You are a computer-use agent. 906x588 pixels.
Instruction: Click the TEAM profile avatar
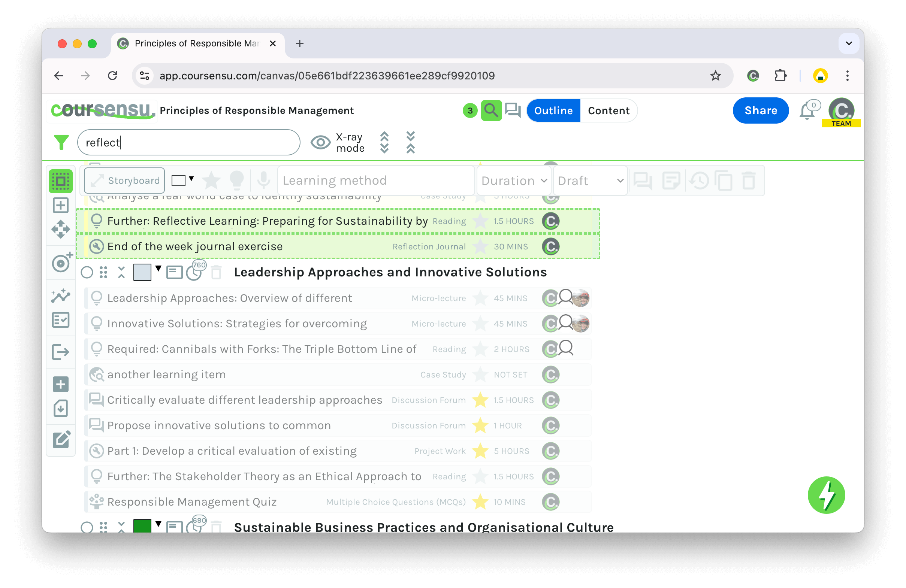click(842, 111)
